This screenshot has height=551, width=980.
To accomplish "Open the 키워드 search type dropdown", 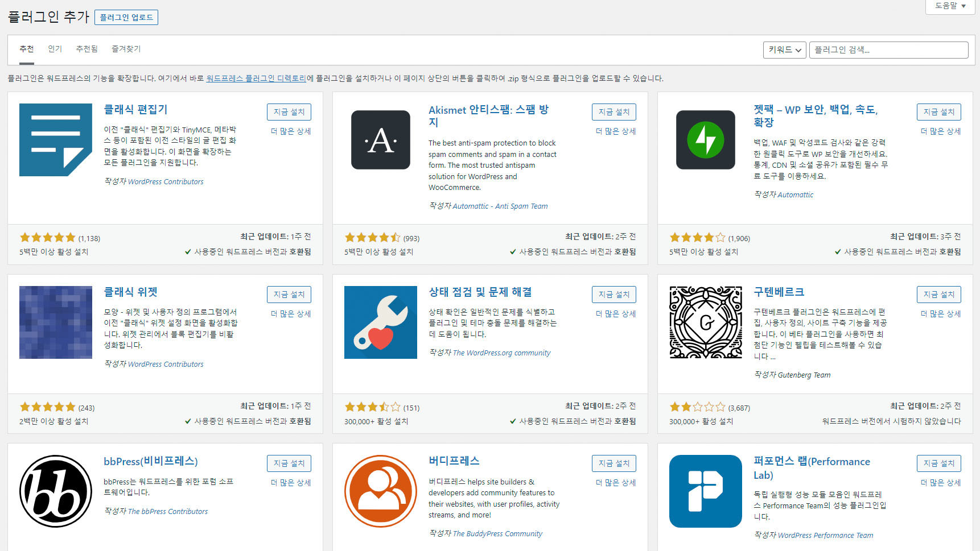I will point(784,50).
